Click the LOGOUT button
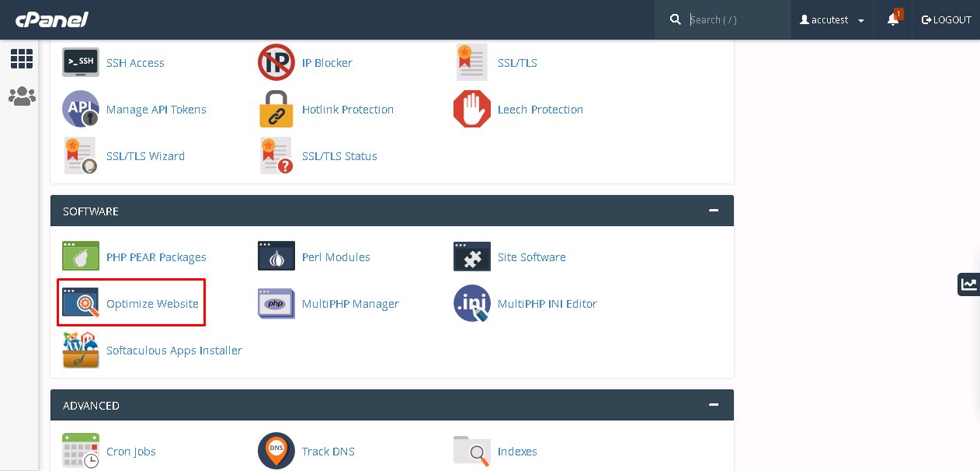The width and height of the screenshot is (980, 471). [x=946, y=19]
